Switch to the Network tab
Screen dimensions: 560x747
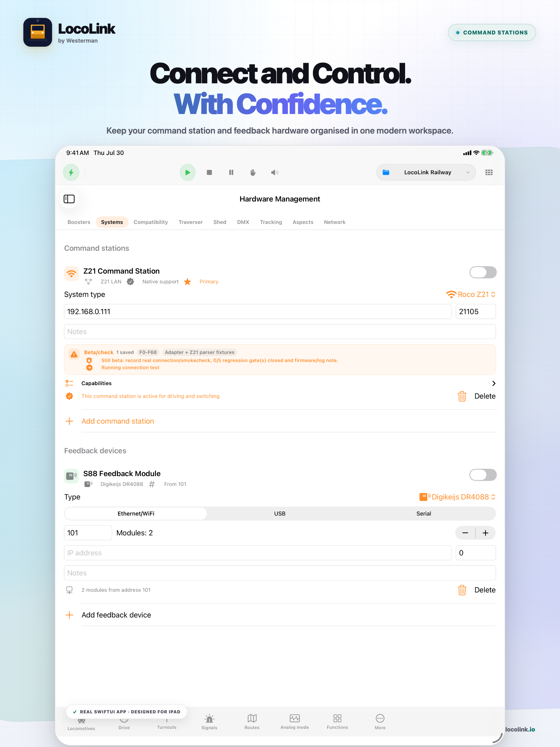coord(335,222)
